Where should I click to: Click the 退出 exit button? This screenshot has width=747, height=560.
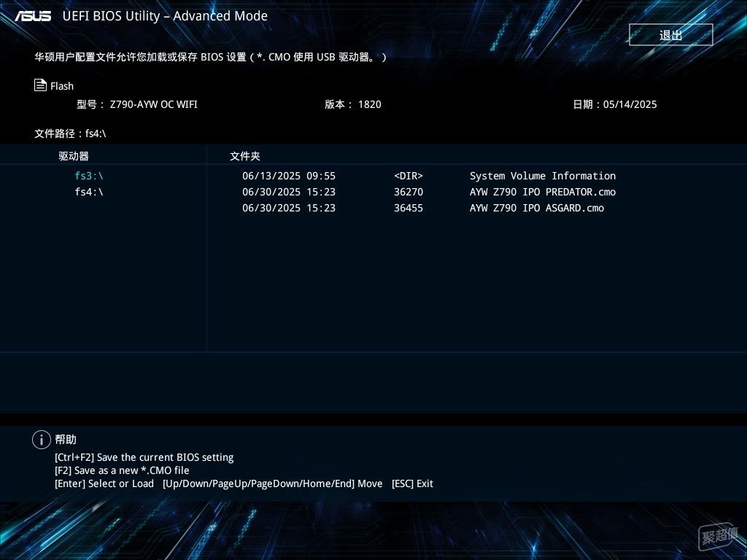pos(671,35)
